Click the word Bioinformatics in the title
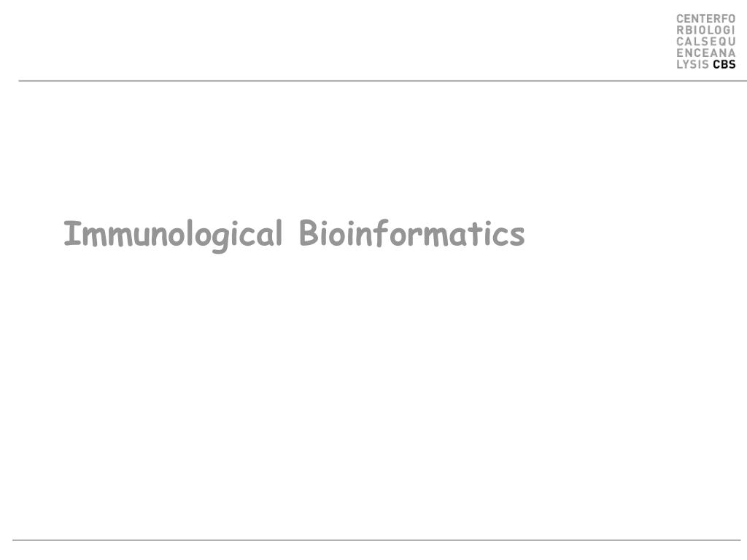 click(x=412, y=233)
